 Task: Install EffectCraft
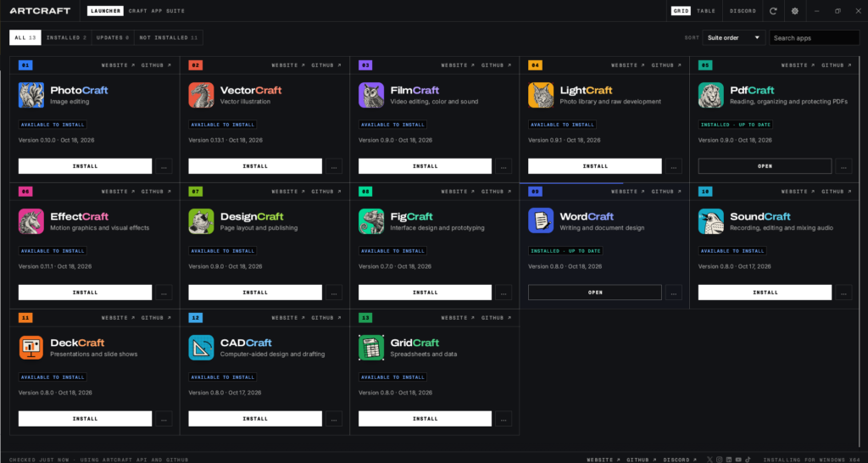tap(86, 293)
